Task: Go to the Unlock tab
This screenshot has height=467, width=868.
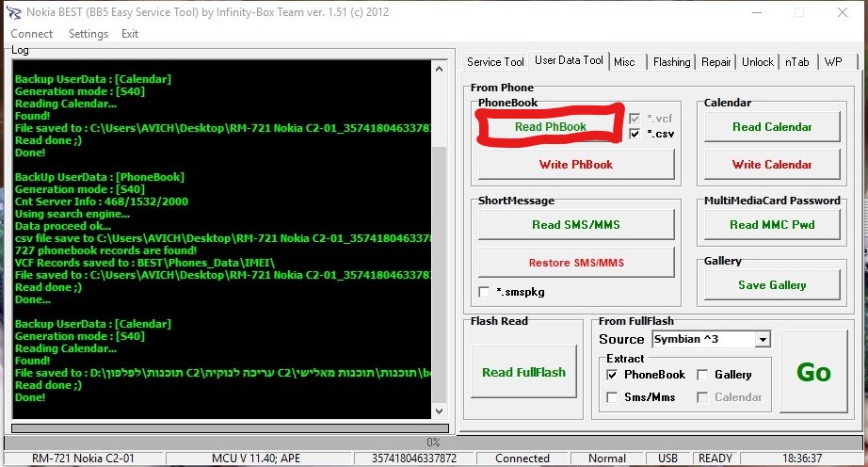Action: pos(757,62)
